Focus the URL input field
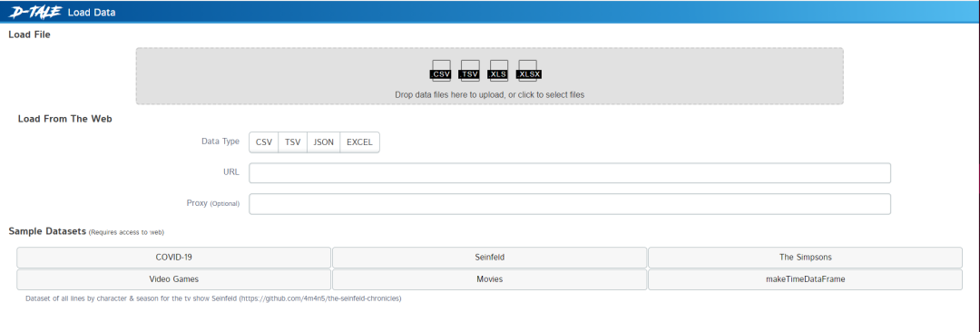980x332 pixels. click(x=569, y=173)
